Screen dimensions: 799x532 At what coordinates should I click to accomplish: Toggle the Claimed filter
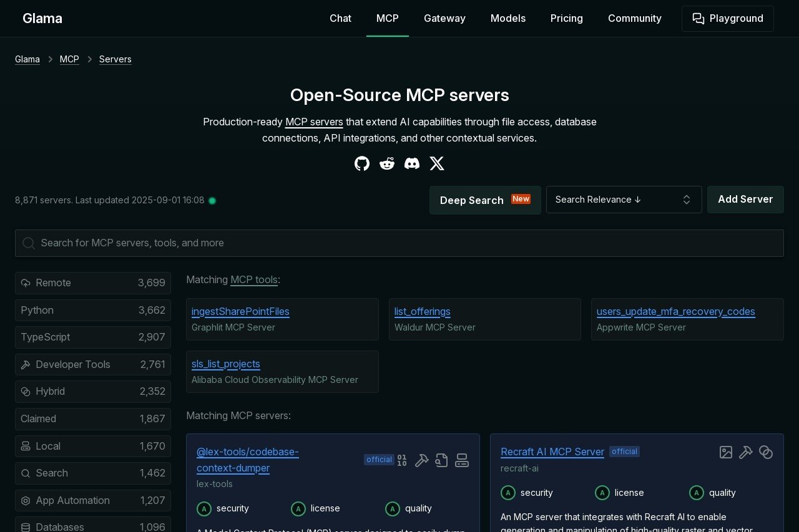pyautogui.click(x=93, y=419)
